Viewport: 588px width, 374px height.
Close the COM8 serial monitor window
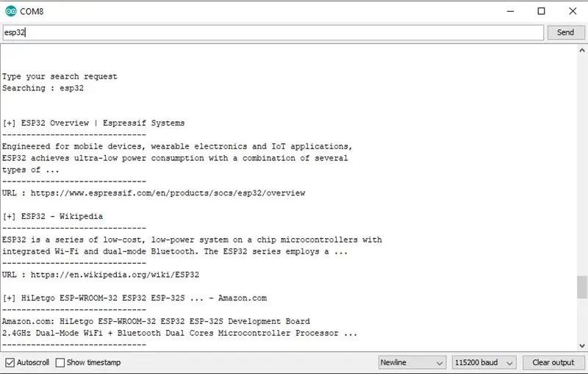tap(573, 11)
